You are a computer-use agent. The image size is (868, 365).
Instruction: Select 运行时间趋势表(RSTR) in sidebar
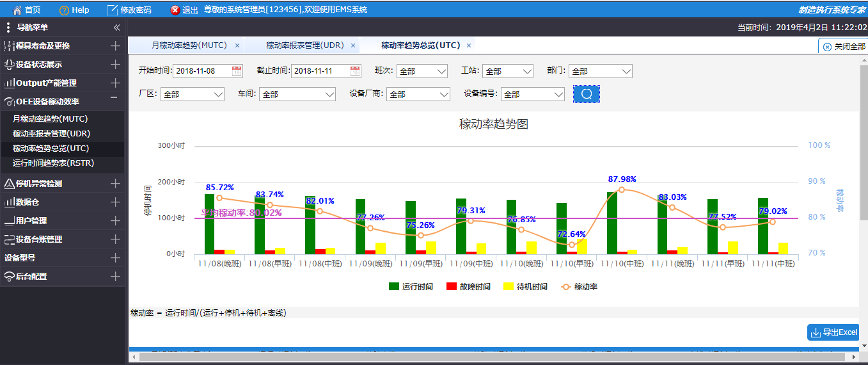tap(53, 163)
